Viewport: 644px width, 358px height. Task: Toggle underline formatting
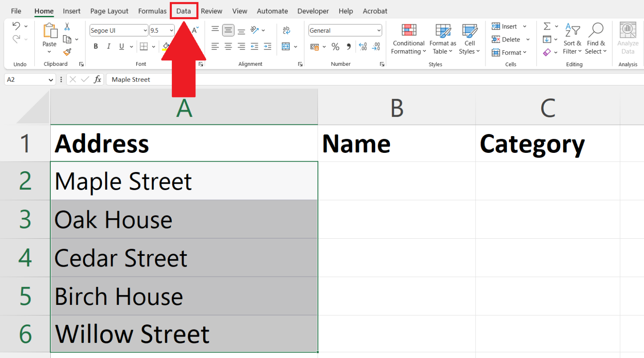click(121, 46)
